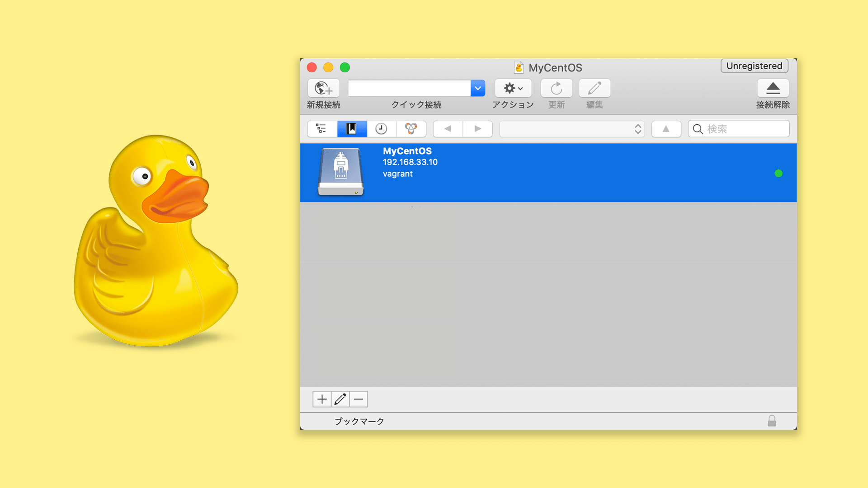Click the vagrant username text
The image size is (868, 488).
398,174
